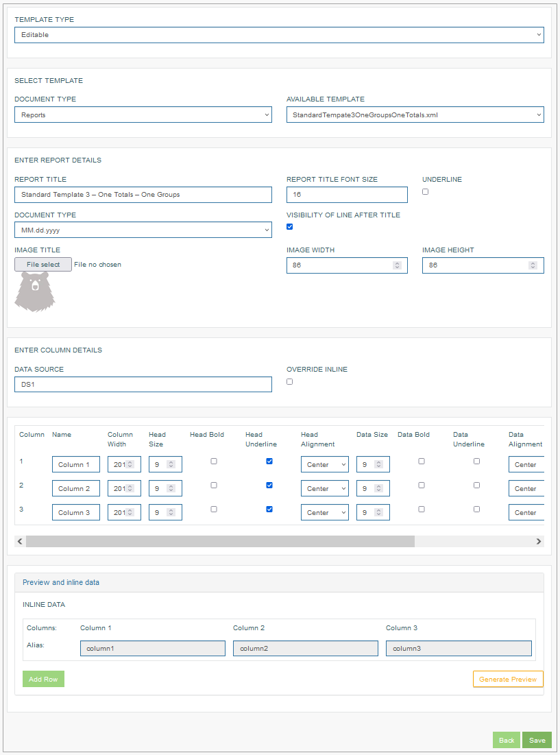Click the horizontal scrollbar thumb of column table
This screenshot has width=560, height=755.
click(220, 542)
